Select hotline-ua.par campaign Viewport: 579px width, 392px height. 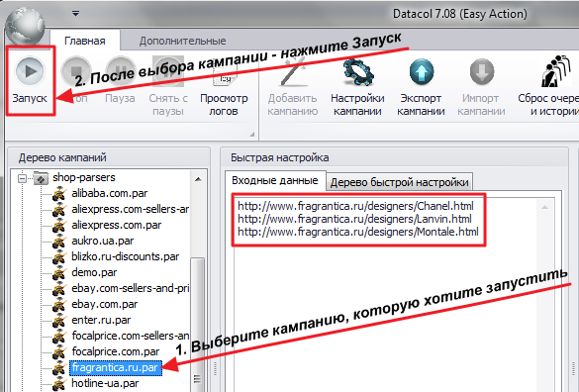105,383
